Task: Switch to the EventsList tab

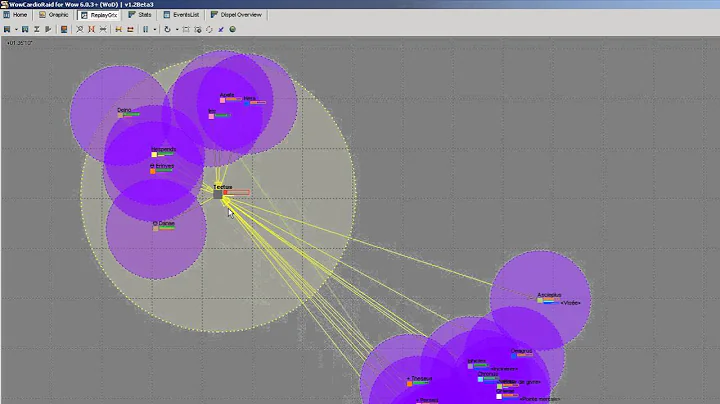Action: 181,15
